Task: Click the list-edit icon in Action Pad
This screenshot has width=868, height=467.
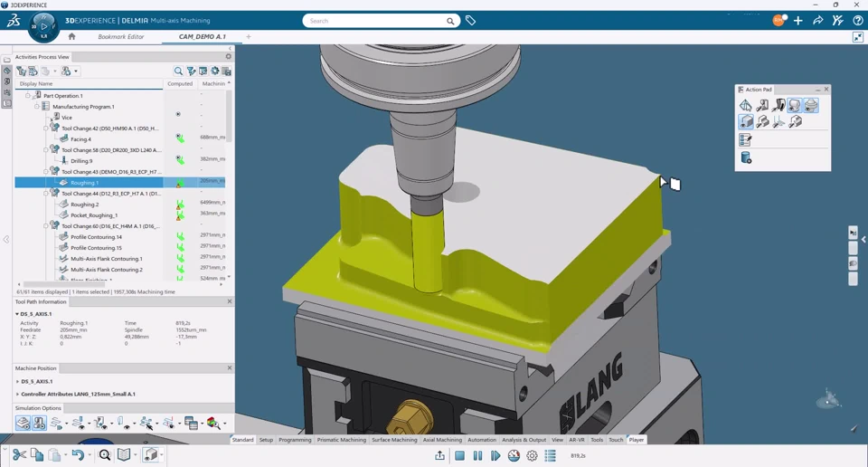Action: (x=745, y=139)
